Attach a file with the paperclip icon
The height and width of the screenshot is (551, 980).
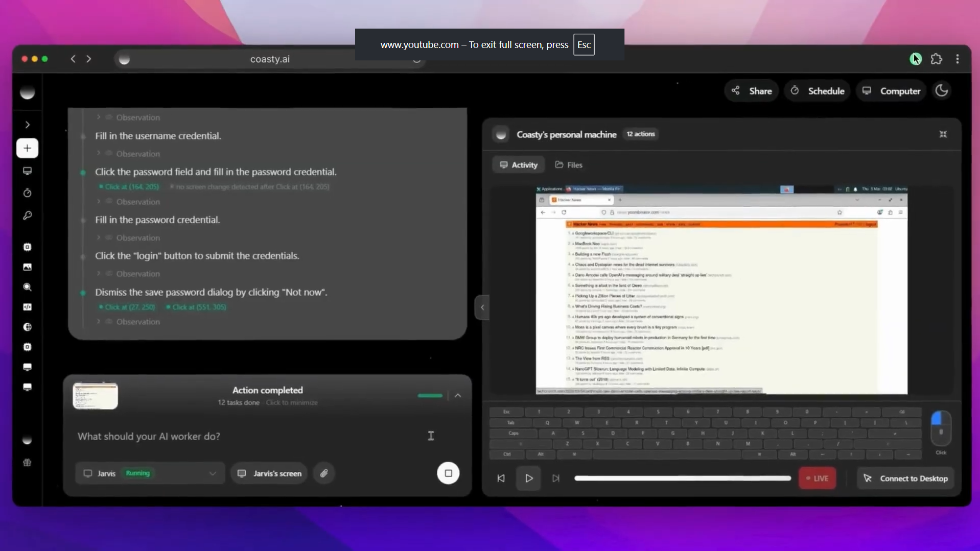point(324,473)
